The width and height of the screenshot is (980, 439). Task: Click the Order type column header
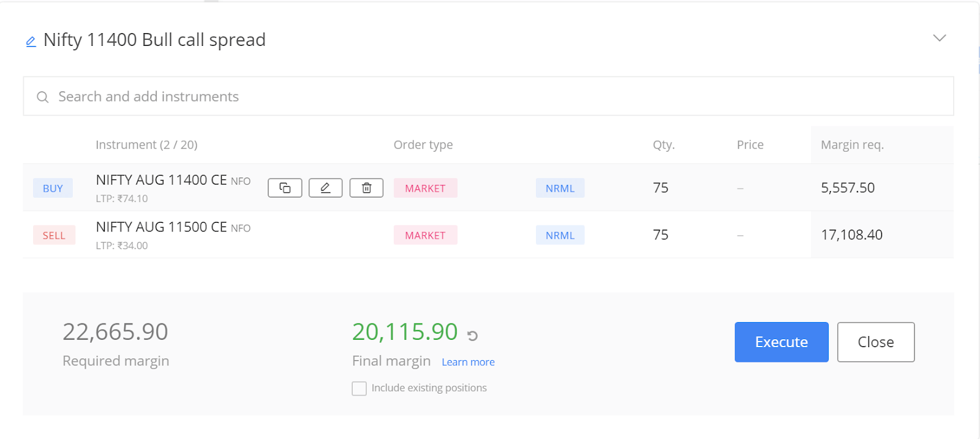(x=423, y=145)
